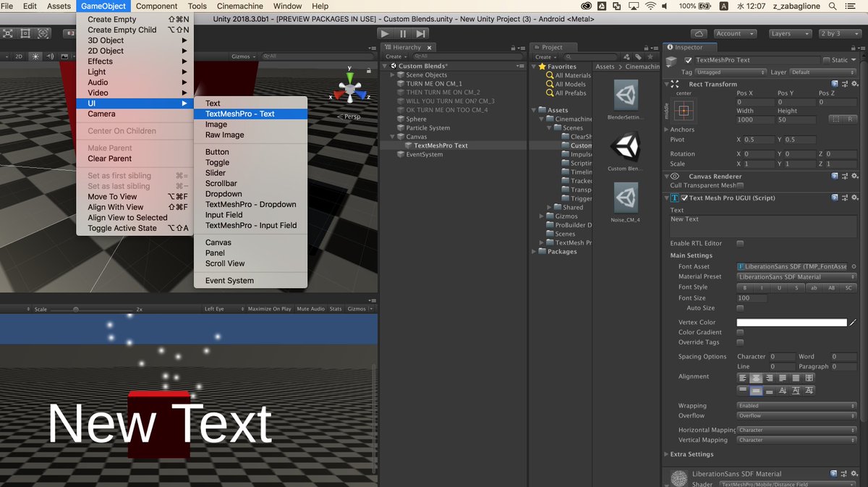Click the Italic font style button
The height and width of the screenshot is (487, 868).
[762, 288]
